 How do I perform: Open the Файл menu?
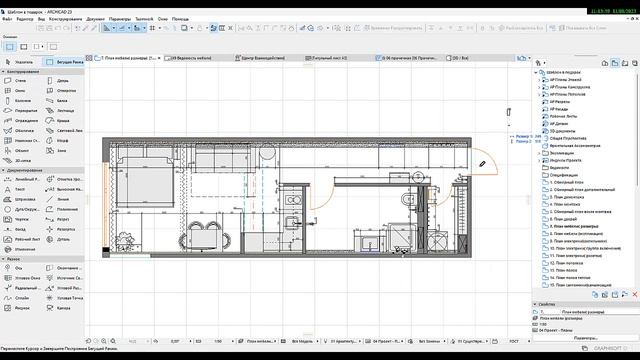(x=7, y=19)
